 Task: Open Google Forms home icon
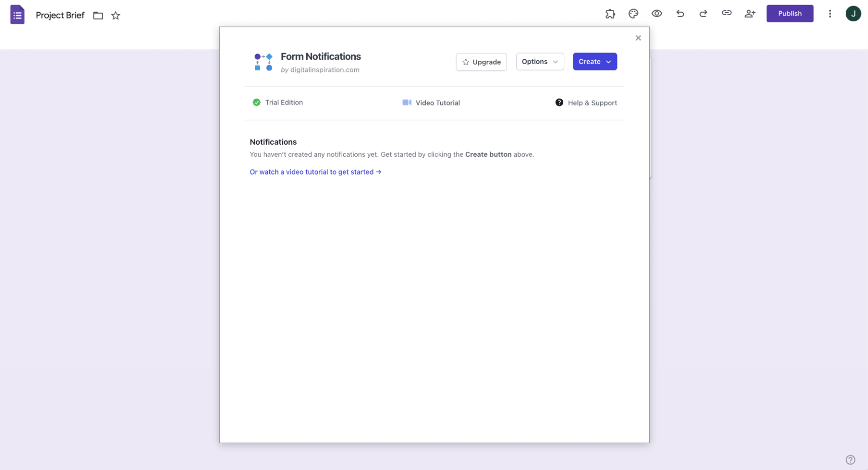click(x=18, y=15)
